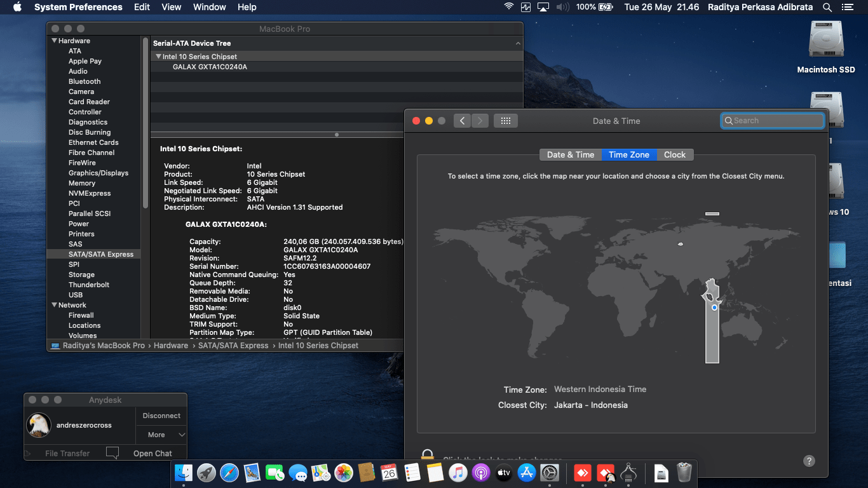Switch to the Date & Time tab
Image resolution: width=868 pixels, height=488 pixels.
(571, 154)
